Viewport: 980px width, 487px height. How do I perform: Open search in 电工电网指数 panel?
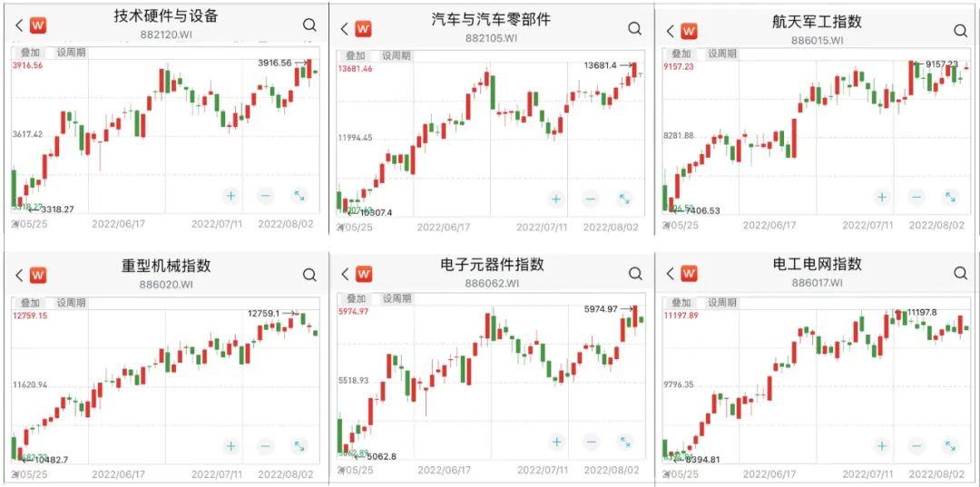(960, 273)
